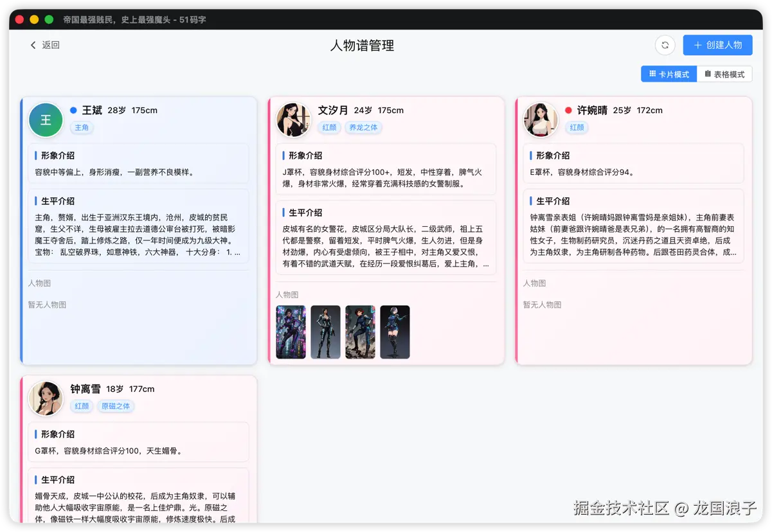Click the plus icon on 创建人物

point(697,45)
